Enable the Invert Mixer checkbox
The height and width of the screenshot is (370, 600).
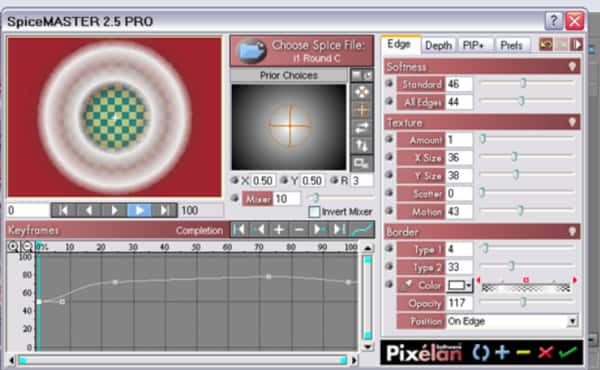tap(314, 212)
